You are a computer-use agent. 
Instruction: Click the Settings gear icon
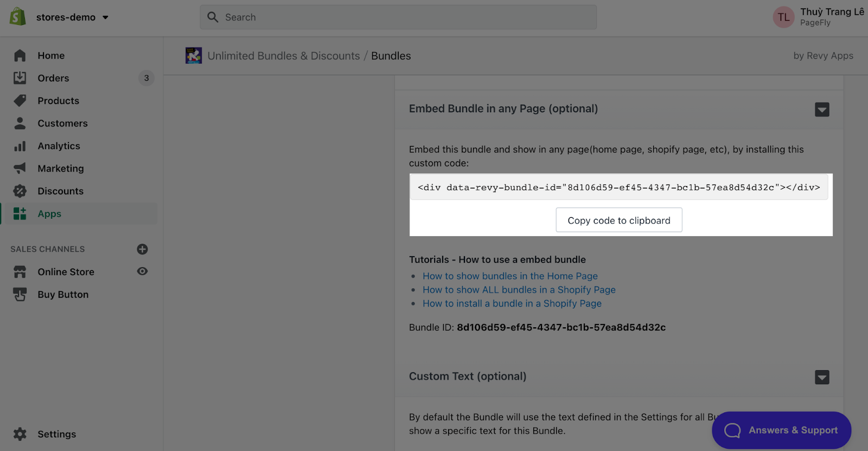20,434
